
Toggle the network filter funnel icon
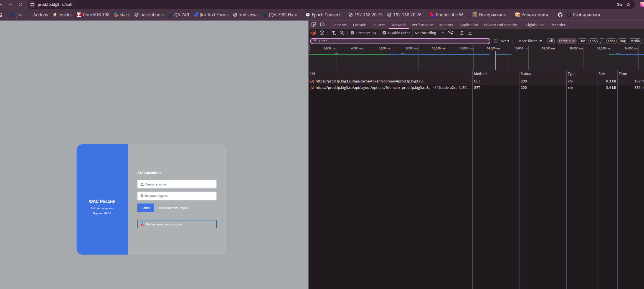coord(333,33)
